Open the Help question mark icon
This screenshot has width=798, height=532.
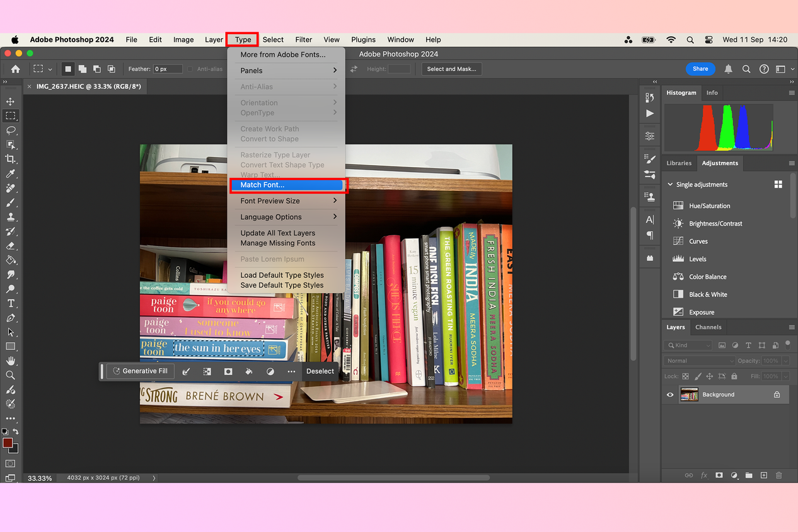coord(764,69)
